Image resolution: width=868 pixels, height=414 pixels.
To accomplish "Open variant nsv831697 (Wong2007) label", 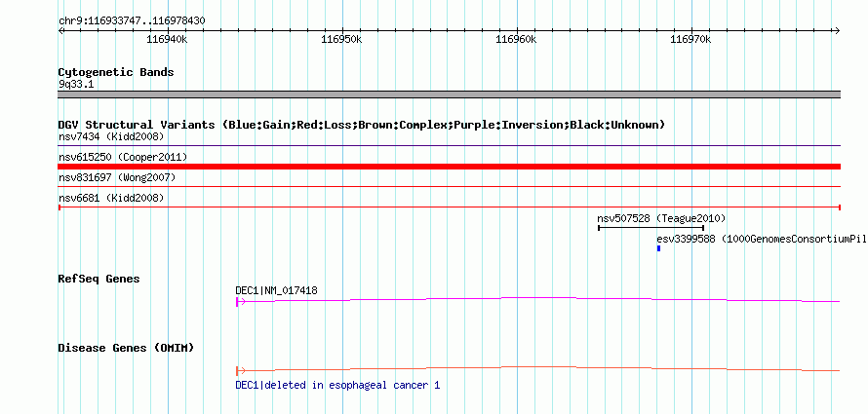I will click(x=117, y=177).
